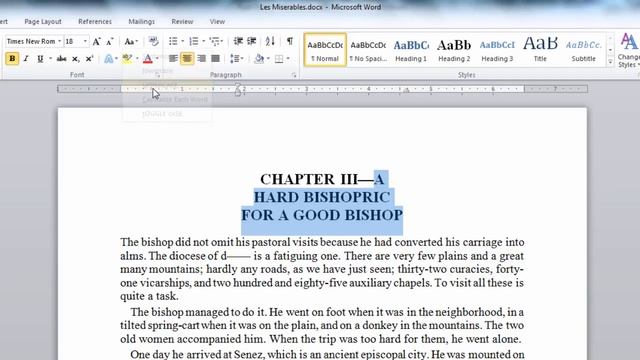Image resolution: width=640 pixels, height=360 pixels.
Task: Toggle Italic formatting
Action: [x=26, y=59]
